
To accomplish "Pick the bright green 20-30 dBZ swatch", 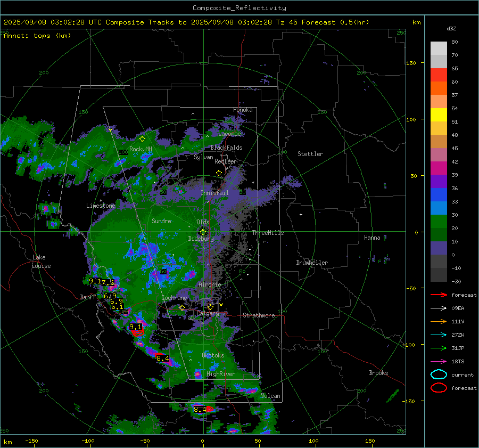I will coord(439,222).
